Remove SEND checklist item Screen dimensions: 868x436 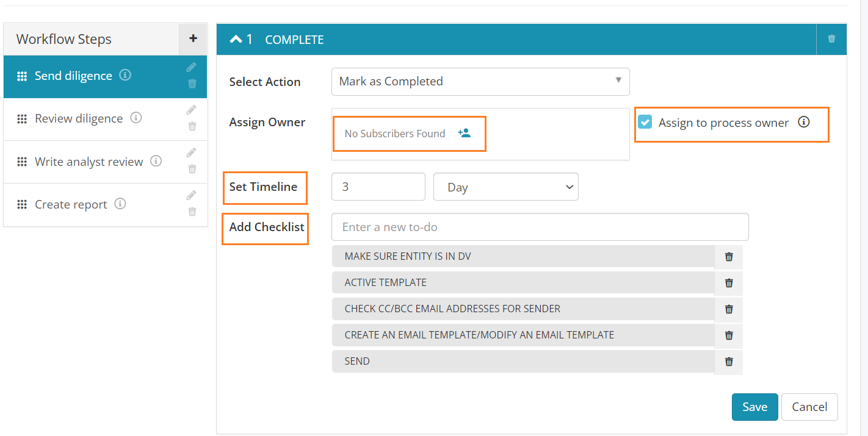(729, 362)
